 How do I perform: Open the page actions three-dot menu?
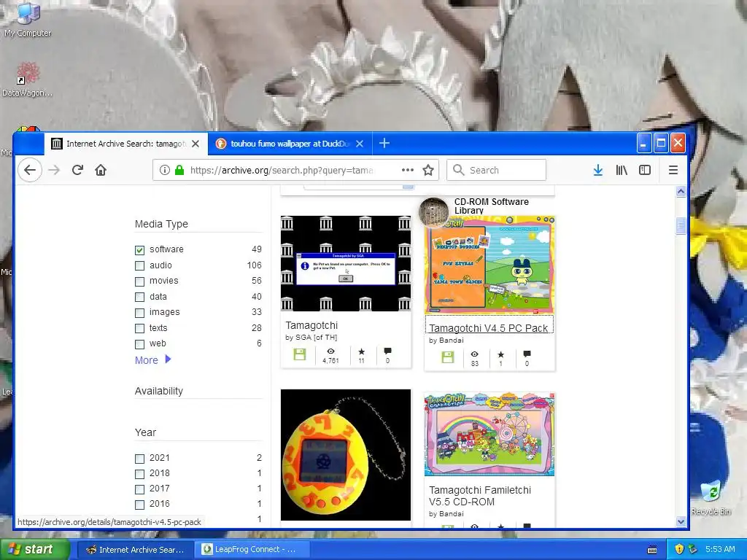(x=407, y=170)
